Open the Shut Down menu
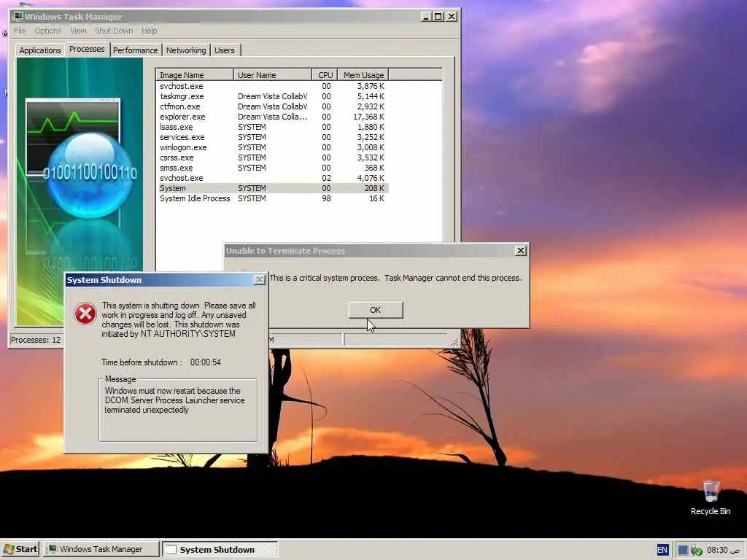747x560 pixels. point(114,31)
